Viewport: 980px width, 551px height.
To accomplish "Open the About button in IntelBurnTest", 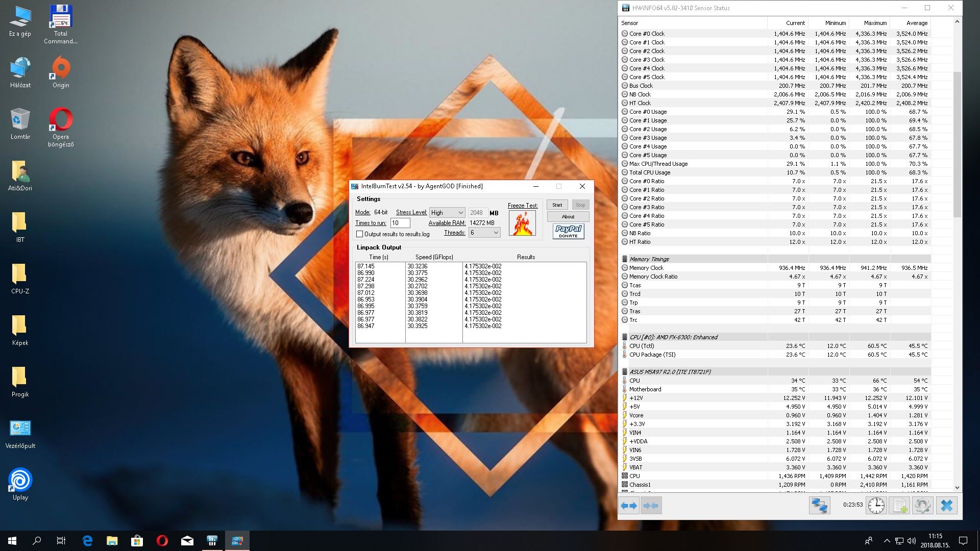I will pos(568,217).
